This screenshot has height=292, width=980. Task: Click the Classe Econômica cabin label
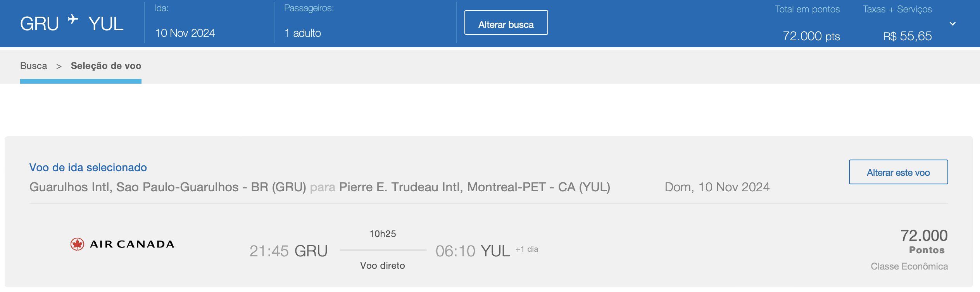909,266
